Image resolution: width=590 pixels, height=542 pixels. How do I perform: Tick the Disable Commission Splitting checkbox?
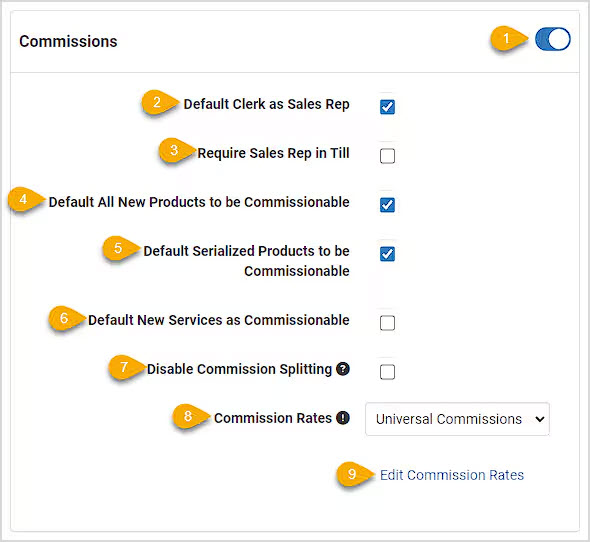coord(387,372)
